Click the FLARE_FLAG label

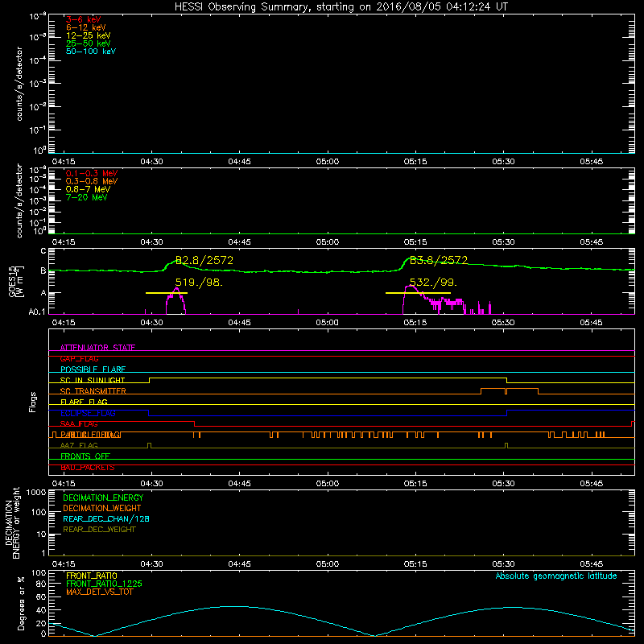pyautogui.click(x=84, y=402)
